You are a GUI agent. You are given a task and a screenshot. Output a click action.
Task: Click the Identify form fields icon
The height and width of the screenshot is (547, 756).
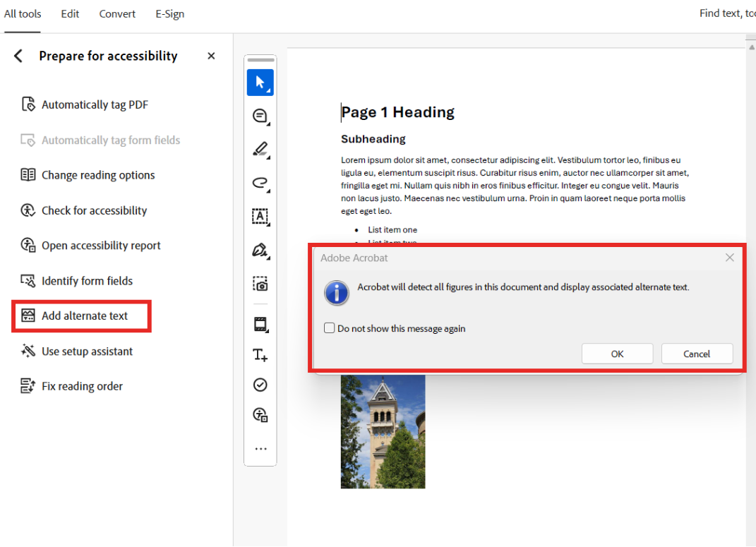[x=28, y=280]
